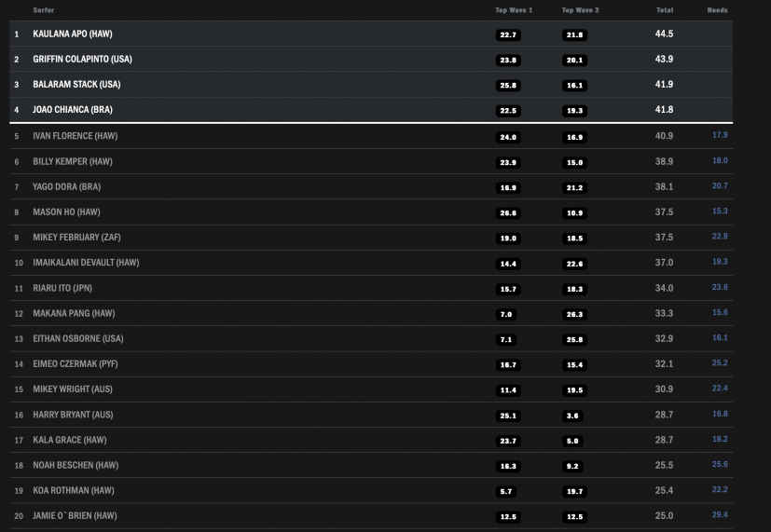Select Griffin Colapinto's name
771x532 pixels.
tap(82, 59)
